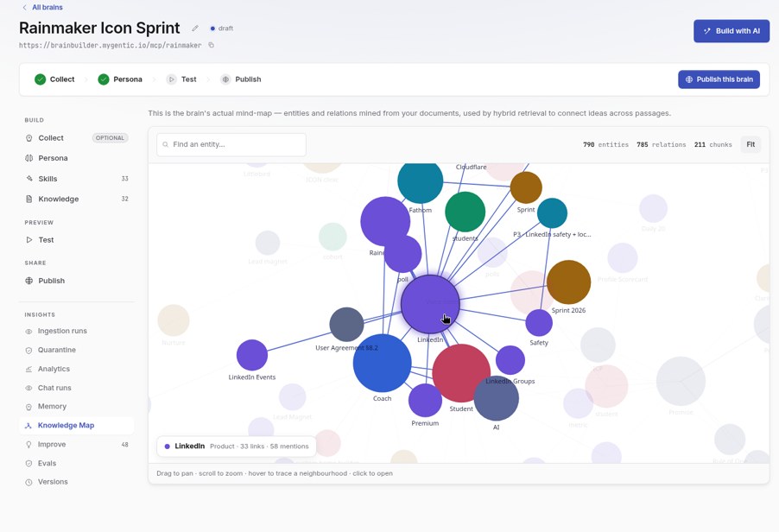Click the Persona brain icon in sidebar
This screenshot has height=532, width=779.
coord(28,158)
